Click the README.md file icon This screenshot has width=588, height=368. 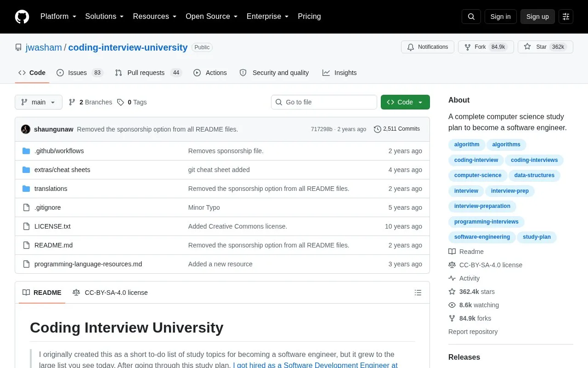coord(26,245)
